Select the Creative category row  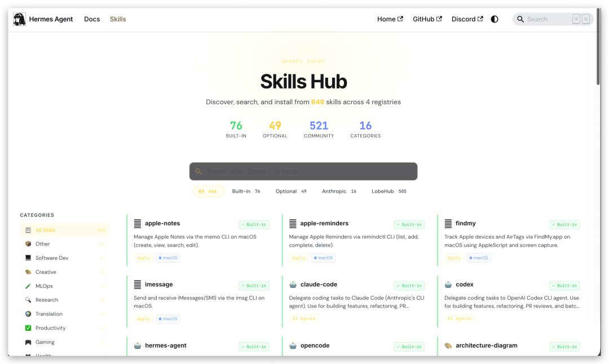pos(64,272)
